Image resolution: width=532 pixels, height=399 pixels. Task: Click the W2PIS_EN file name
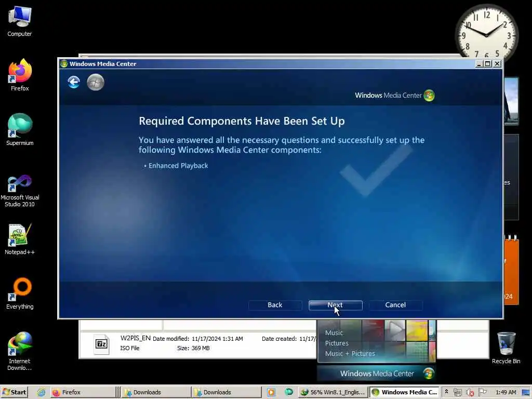136,338
